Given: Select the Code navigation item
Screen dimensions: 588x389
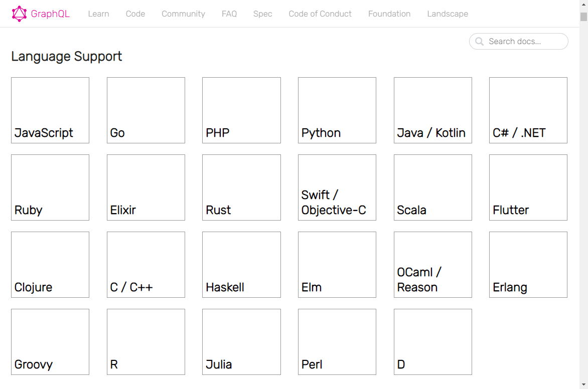Looking at the screenshot, I should (135, 14).
